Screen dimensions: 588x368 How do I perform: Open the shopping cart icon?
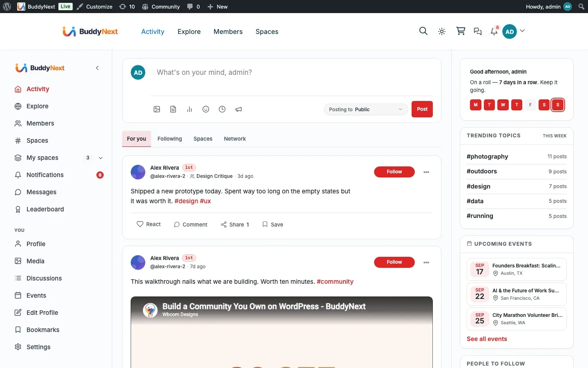click(461, 31)
